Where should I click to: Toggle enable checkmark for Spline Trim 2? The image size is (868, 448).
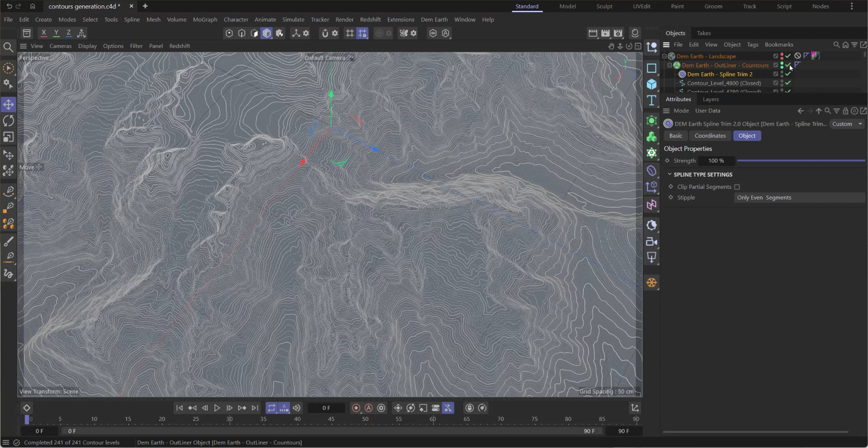[x=788, y=74]
